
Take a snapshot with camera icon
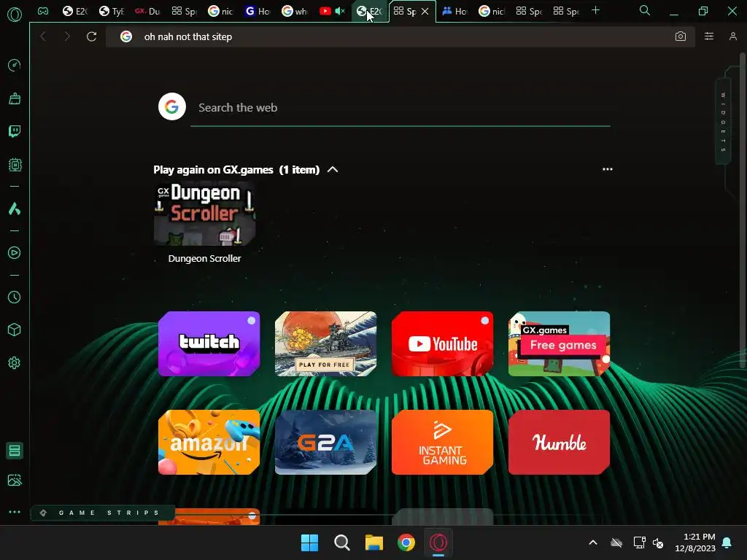coord(681,36)
